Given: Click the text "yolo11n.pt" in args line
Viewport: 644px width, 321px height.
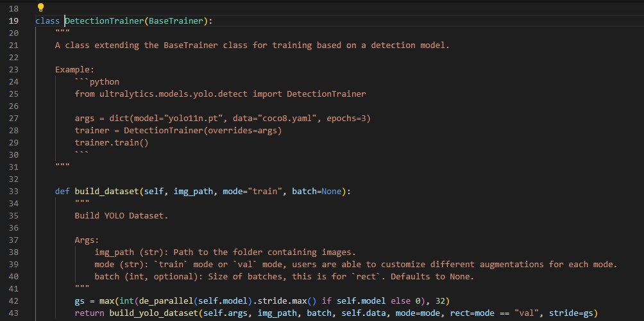Looking at the screenshot, I should point(194,119).
